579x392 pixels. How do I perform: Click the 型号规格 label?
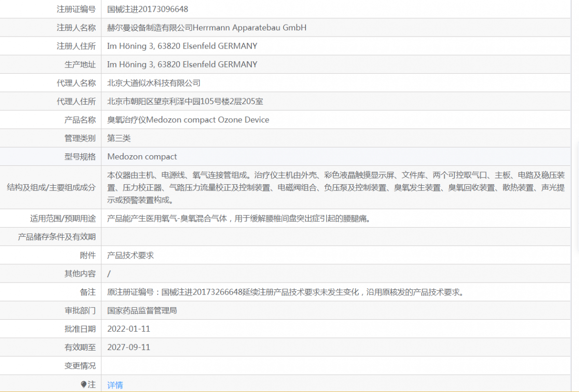[x=80, y=156]
